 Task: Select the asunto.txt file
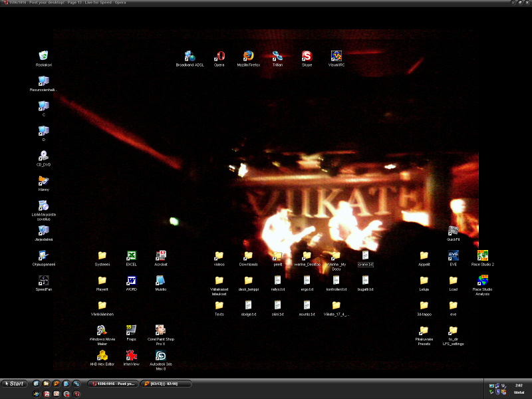coord(307,308)
